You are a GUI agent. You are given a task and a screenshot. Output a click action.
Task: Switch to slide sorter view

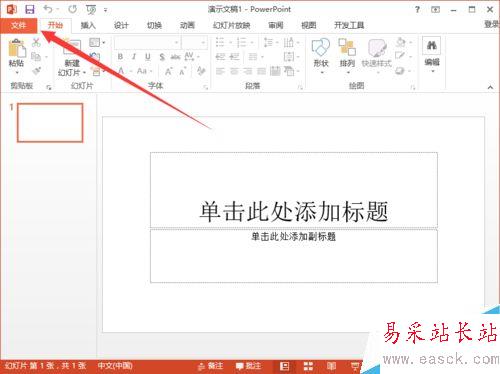(308, 366)
